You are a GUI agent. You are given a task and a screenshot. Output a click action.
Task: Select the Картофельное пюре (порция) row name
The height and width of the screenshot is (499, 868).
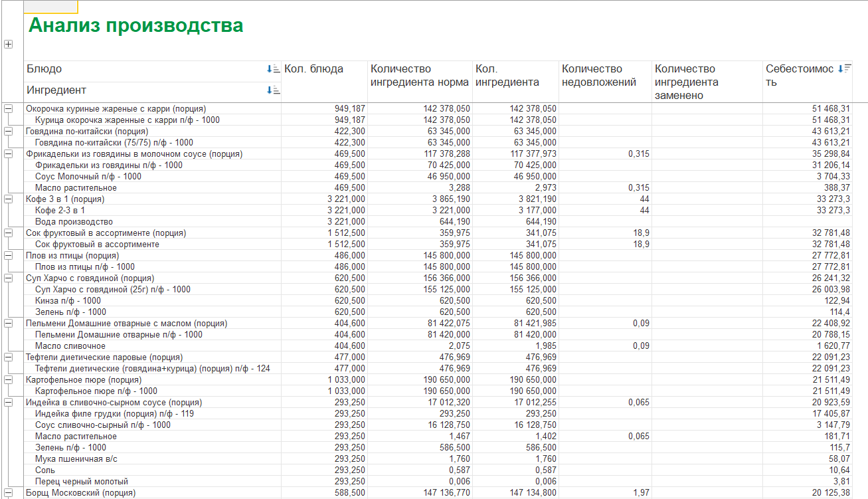[x=84, y=380]
